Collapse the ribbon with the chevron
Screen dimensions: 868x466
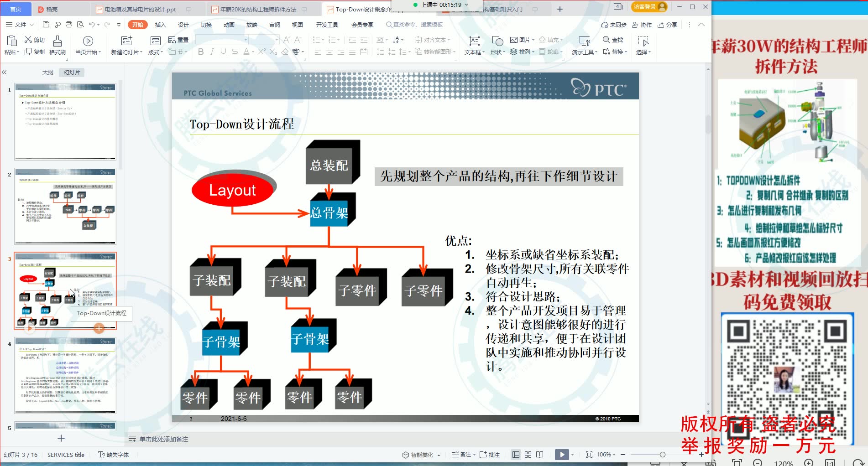pyautogui.click(x=701, y=25)
